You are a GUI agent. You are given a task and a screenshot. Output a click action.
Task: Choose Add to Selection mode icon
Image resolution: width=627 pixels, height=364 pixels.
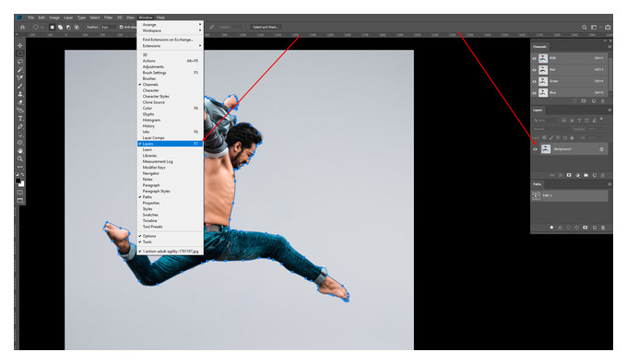(x=60, y=27)
